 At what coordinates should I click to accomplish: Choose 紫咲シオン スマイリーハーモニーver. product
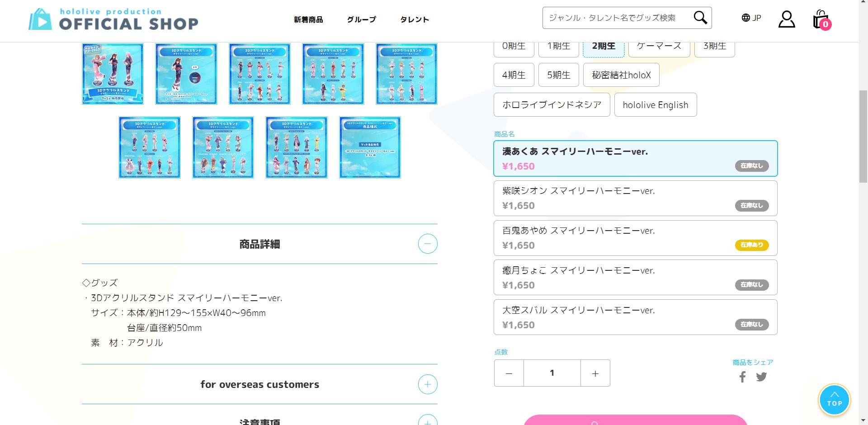coord(636,198)
